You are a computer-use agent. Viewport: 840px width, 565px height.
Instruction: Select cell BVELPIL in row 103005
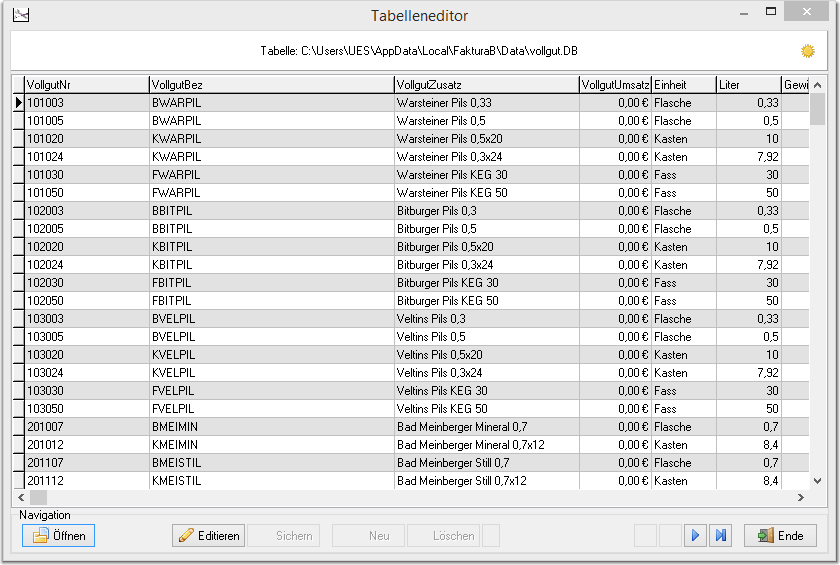click(x=272, y=337)
